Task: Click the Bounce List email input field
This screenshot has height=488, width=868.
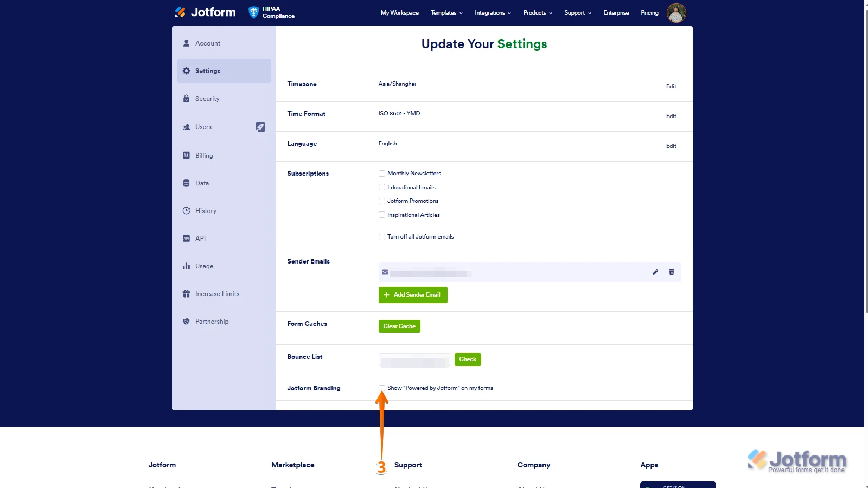Action: click(x=414, y=359)
